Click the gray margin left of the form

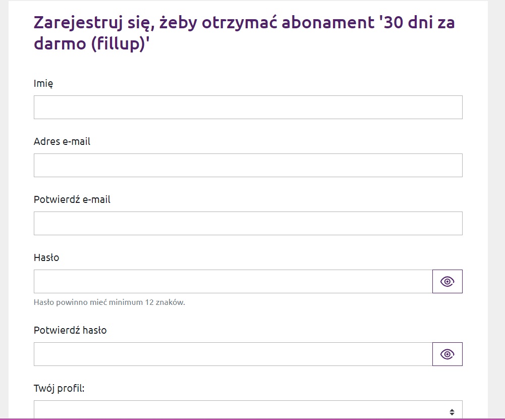[x=4, y=209]
